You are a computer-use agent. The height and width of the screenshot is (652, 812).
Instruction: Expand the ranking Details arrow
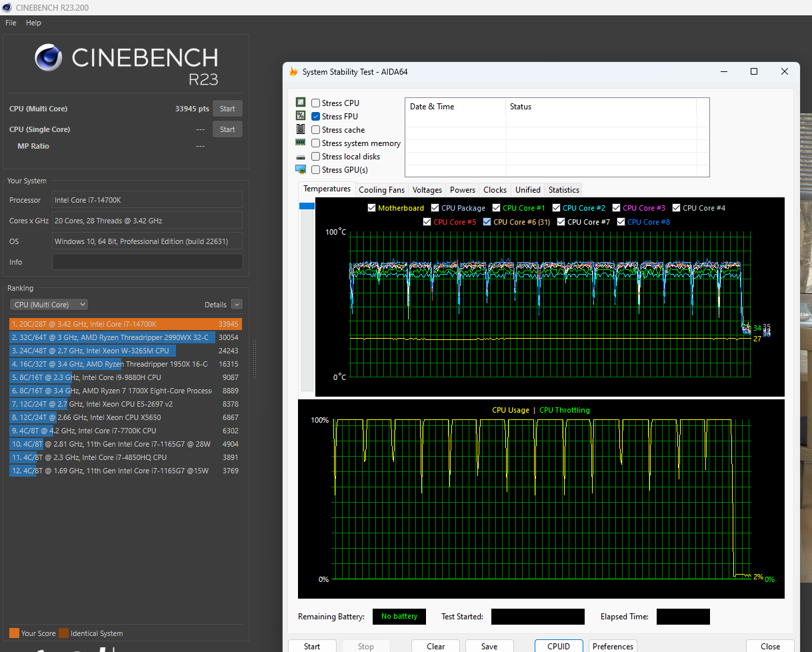237,305
